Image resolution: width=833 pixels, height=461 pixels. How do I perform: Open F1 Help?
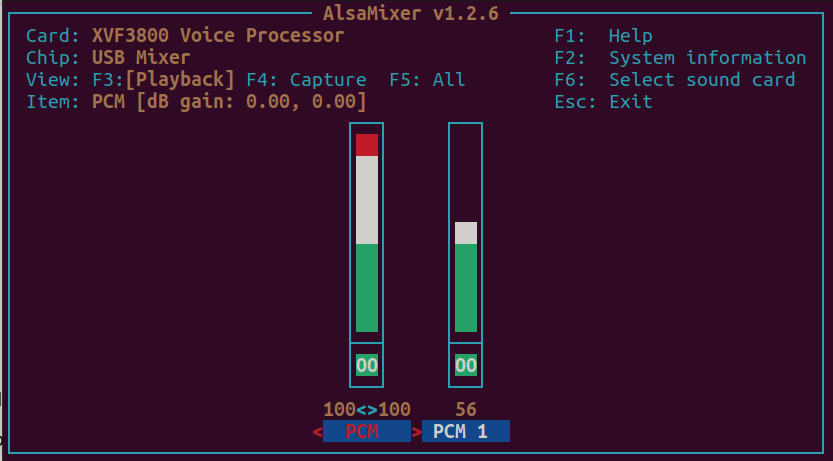pos(604,36)
